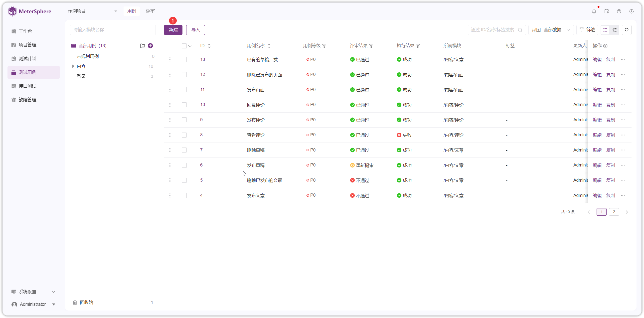Screen dimensions: 644x318
Task: Select the 用例 tab
Action: coord(132,11)
